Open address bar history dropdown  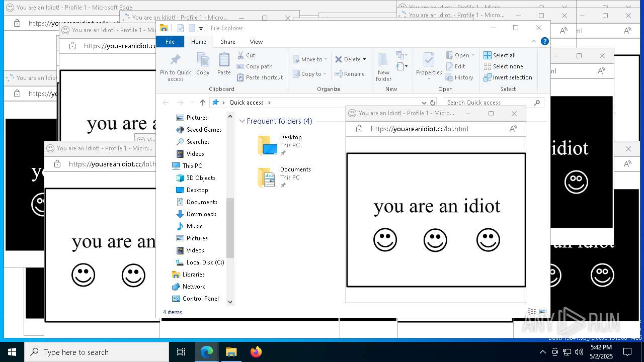click(x=424, y=103)
